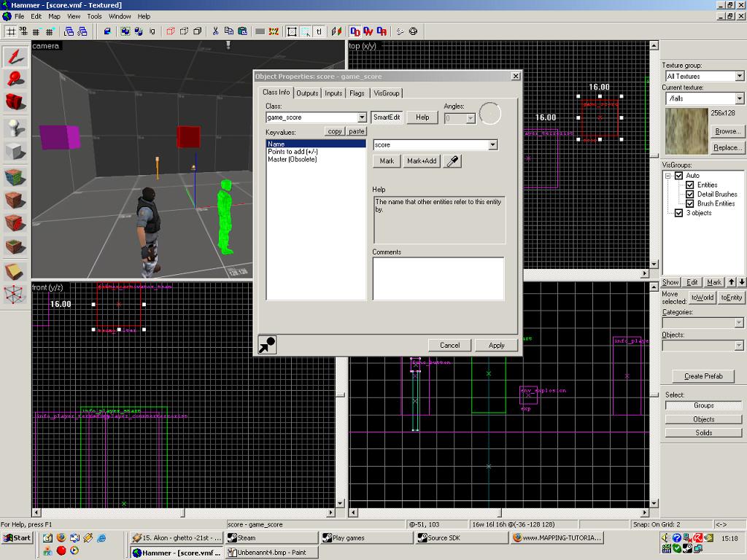Toggle the 2D grid display
The width and height of the screenshot is (747, 560).
tap(11, 31)
